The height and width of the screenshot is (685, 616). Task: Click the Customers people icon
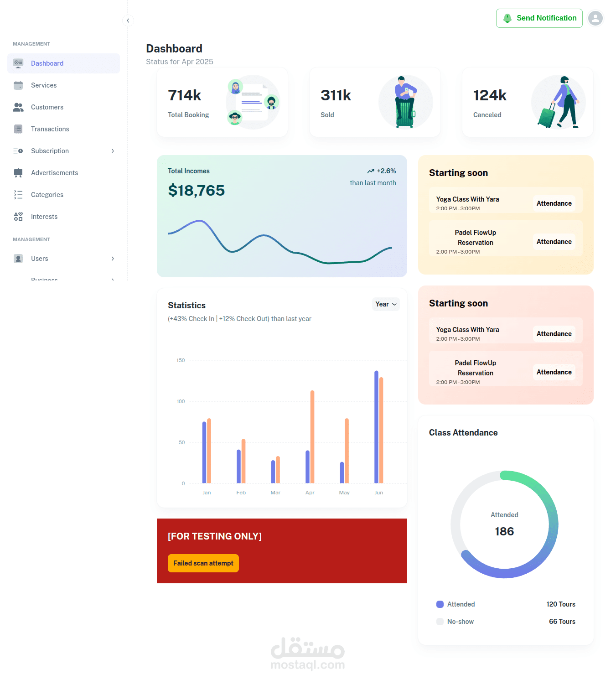coord(18,107)
